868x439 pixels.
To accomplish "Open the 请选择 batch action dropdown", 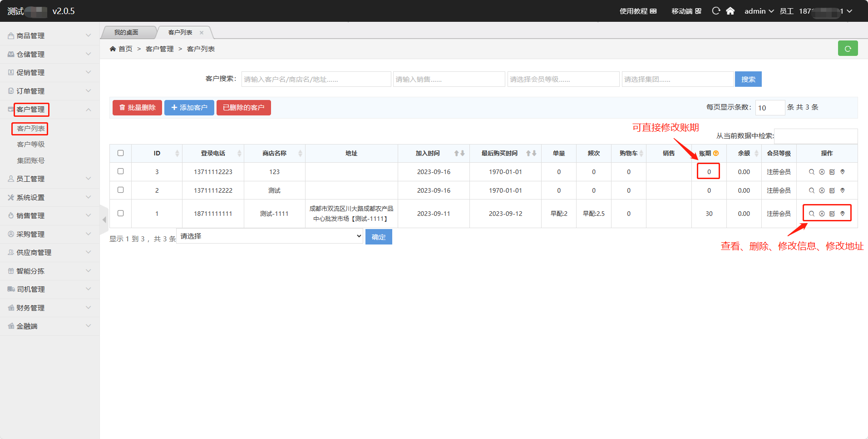I will pyautogui.click(x=270, y=236).
